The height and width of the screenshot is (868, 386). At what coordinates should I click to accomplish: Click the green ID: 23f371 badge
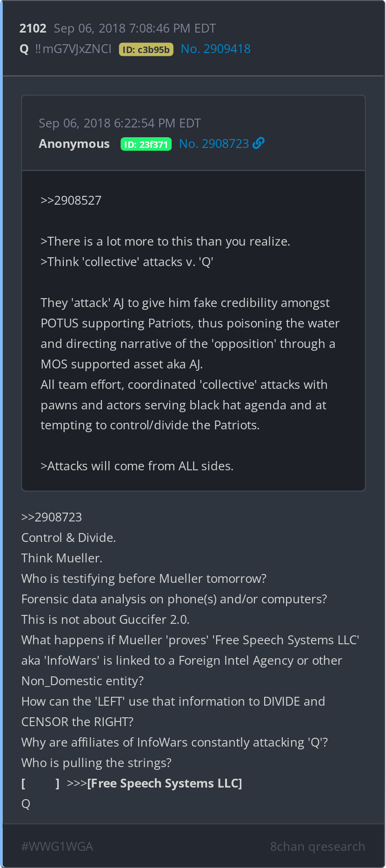point(146,144)
